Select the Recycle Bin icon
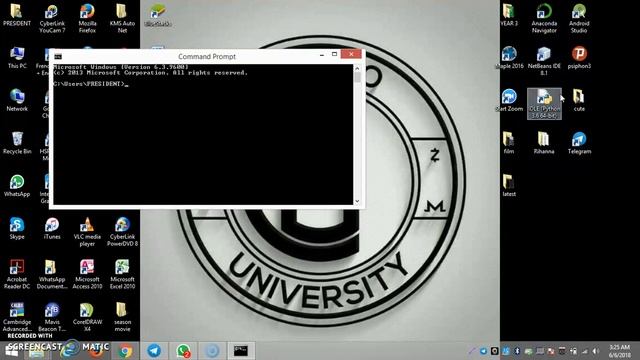640x360 pixels. [17, 143]
